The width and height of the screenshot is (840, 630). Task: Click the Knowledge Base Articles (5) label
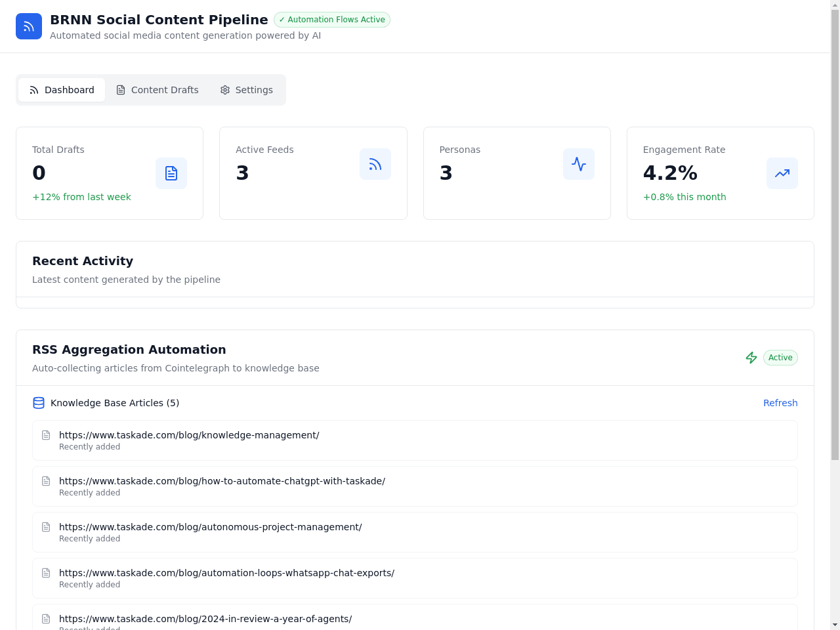(115, 403)
